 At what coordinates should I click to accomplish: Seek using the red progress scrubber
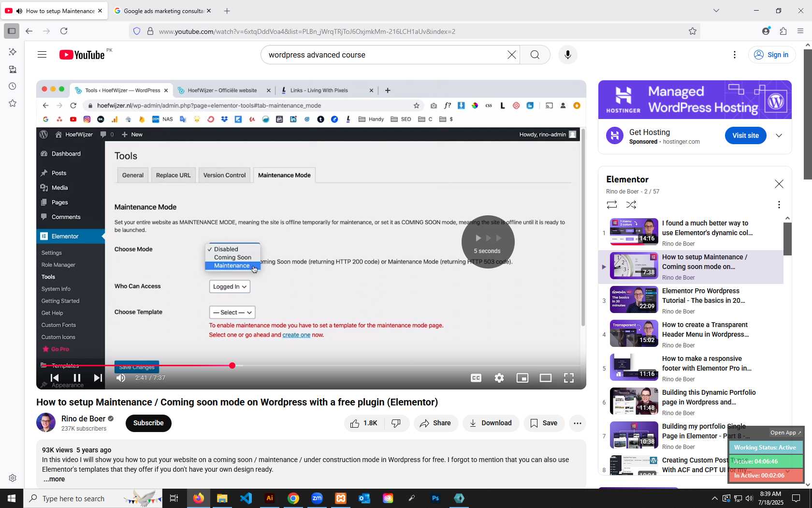coord(232,365)
